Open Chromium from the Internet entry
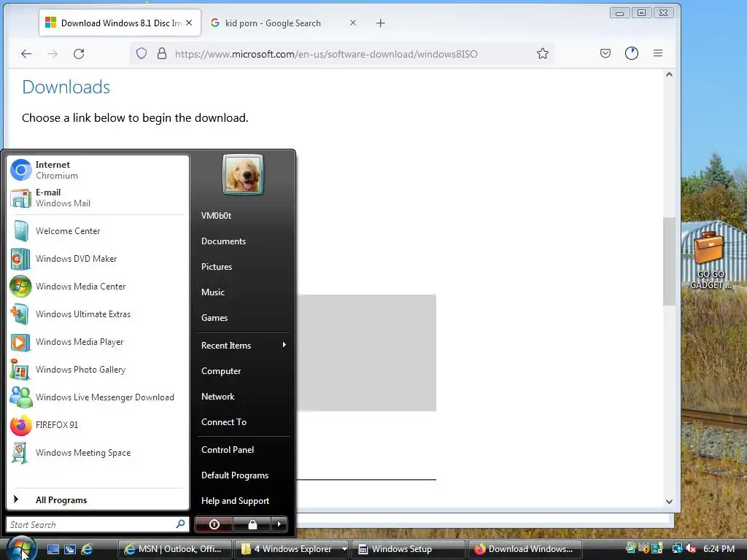 98,170
